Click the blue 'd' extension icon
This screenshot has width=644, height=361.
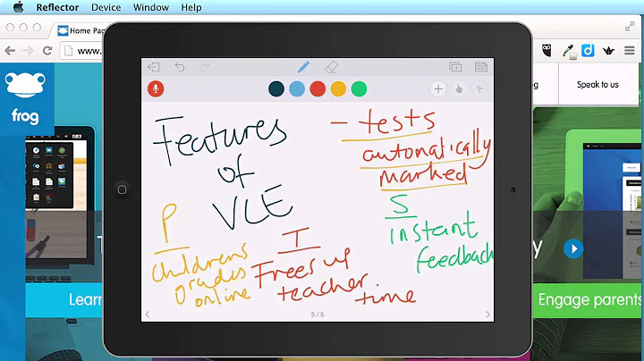(x=588, y=50)
